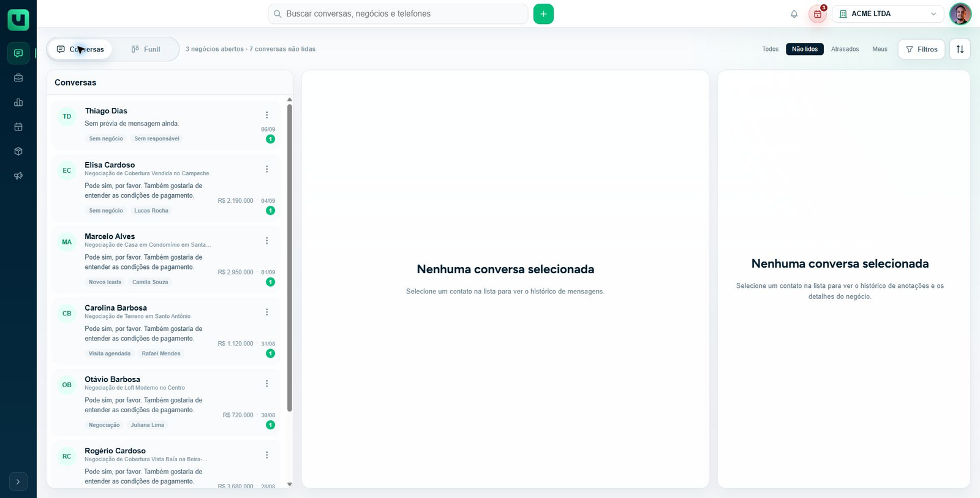
Task: Select the Atrasados filter
Action: tap(845, 49)
